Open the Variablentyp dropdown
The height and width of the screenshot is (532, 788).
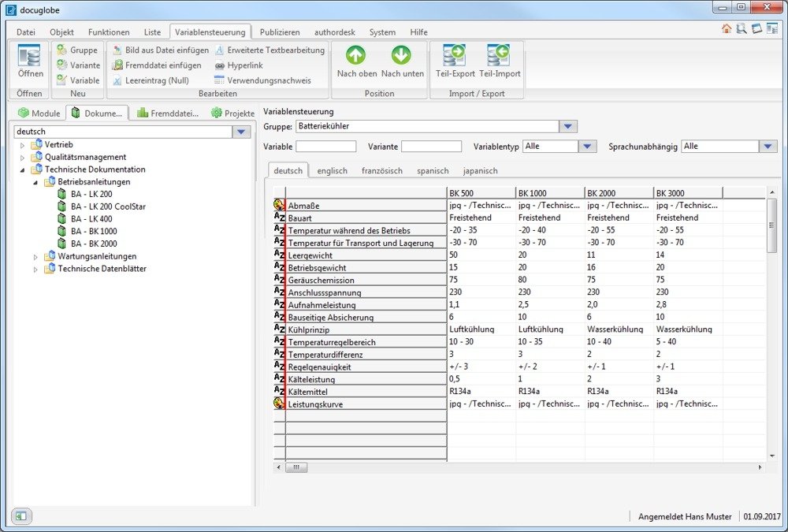587,147
